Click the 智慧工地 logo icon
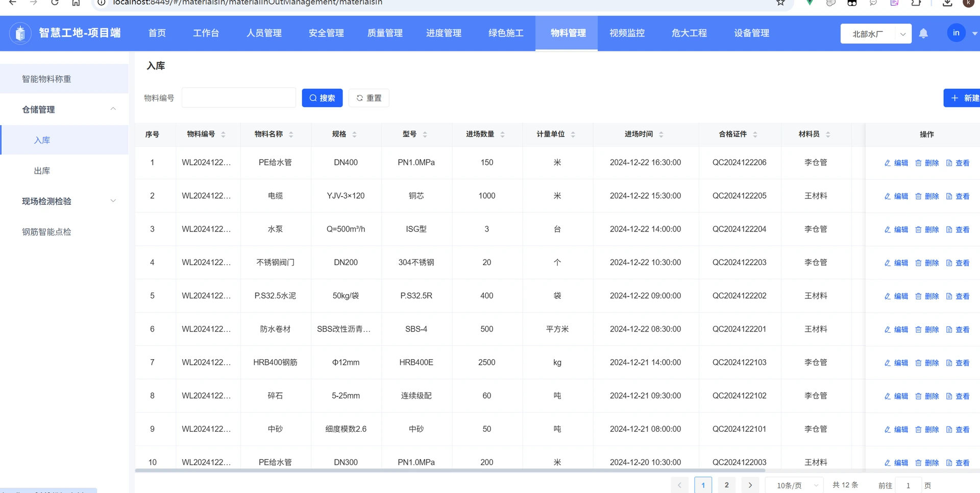The height and width of the screenshot is (493, 980). (x=20, y=33)
